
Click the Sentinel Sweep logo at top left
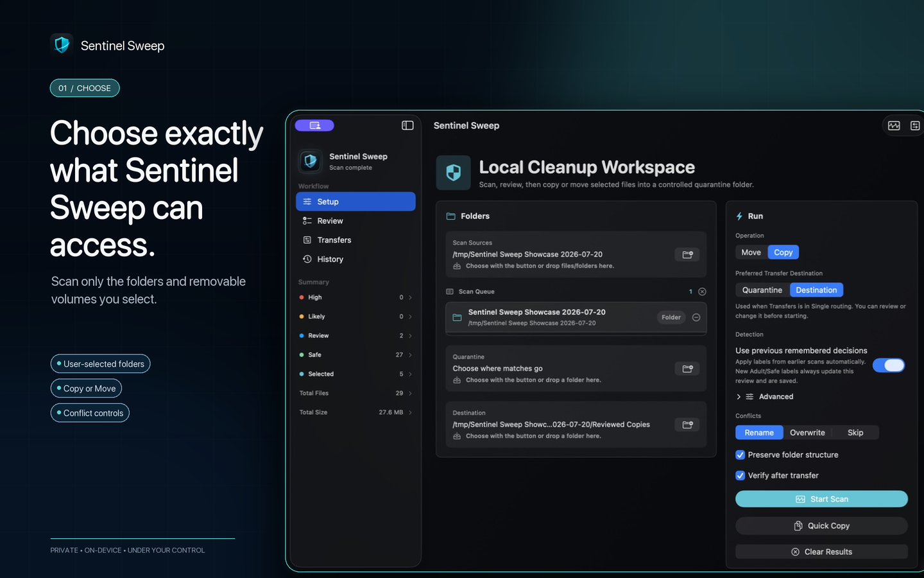click(x=62, y=45)
